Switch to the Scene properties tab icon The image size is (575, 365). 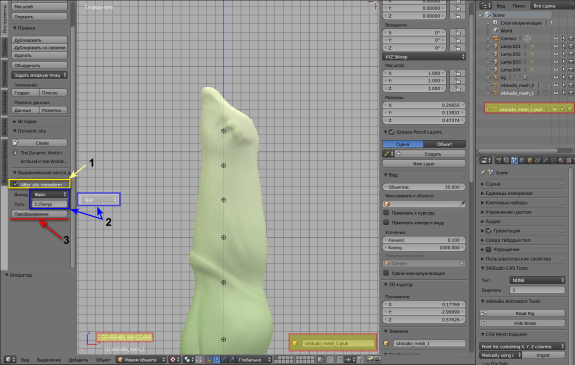click(514, 160)
